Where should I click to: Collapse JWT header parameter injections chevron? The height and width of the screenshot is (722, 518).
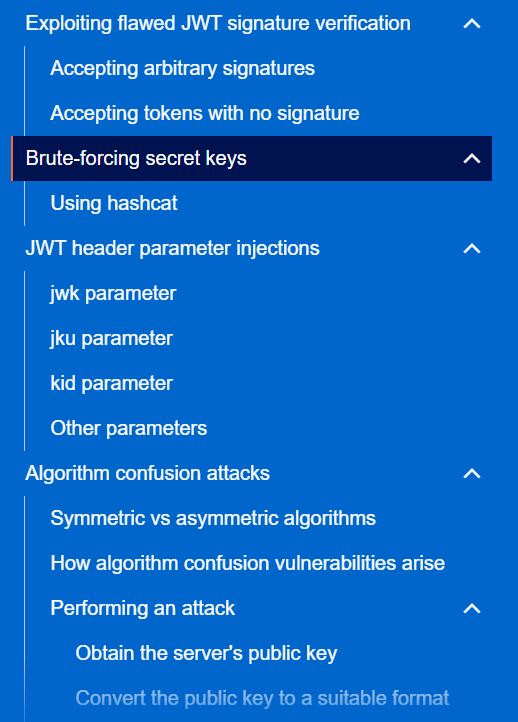472,249
